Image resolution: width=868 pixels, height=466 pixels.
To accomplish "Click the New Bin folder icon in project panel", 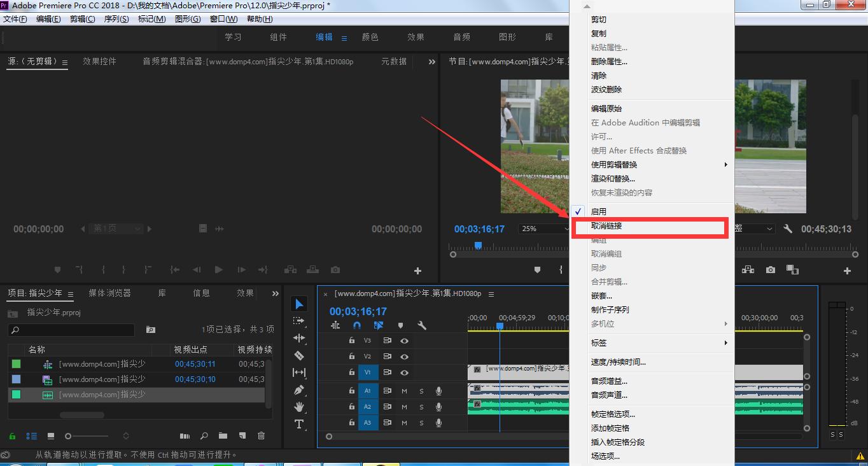I will [x=223, y=436].
